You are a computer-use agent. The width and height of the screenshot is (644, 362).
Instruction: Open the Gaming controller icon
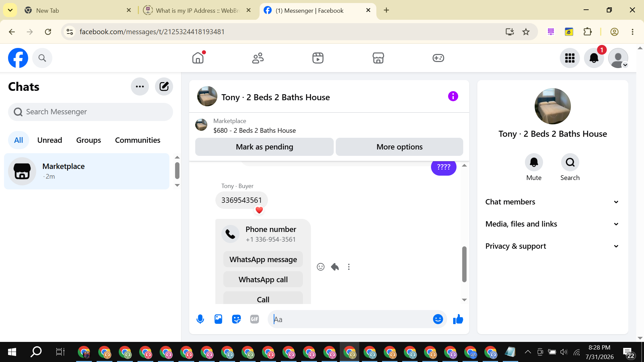pyautogui.click(x=438, y=58)
